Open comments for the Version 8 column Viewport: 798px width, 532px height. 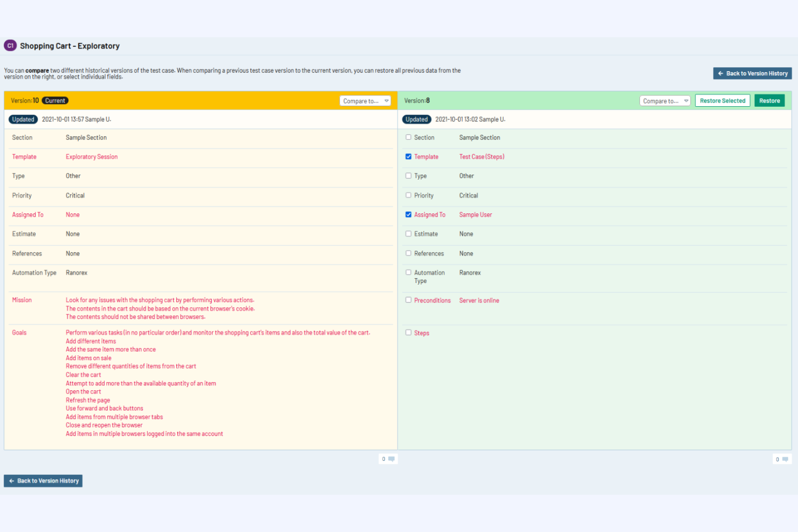(782, 459)
